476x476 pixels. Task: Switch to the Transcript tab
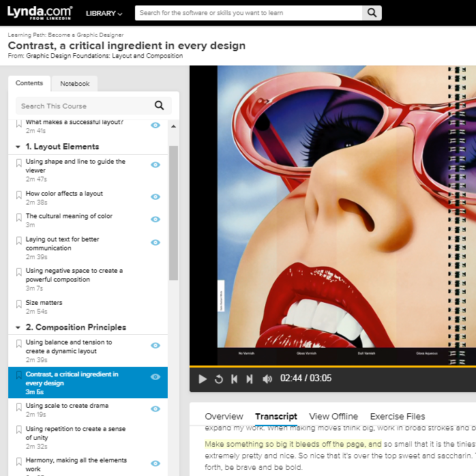click(276, 417)
